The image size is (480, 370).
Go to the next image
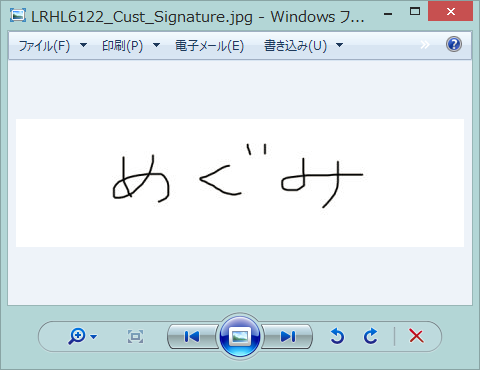(288, 337)
